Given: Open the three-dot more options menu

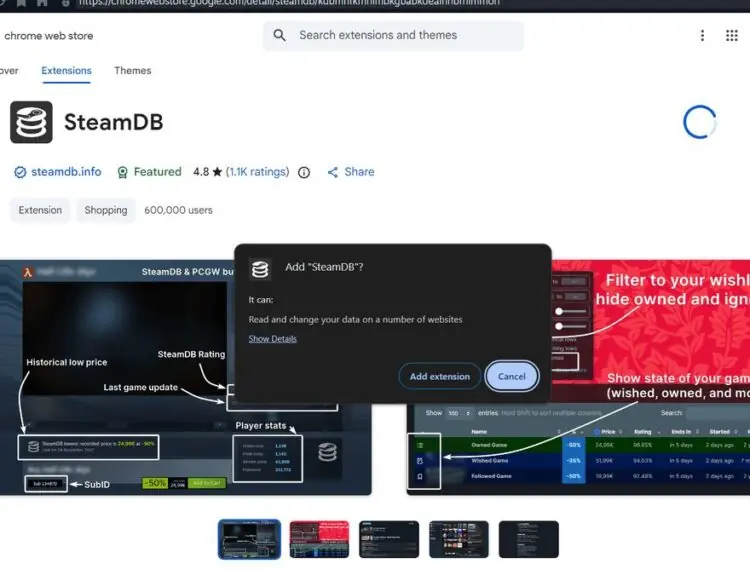Looking at the screenshot, I should (702, 35).
